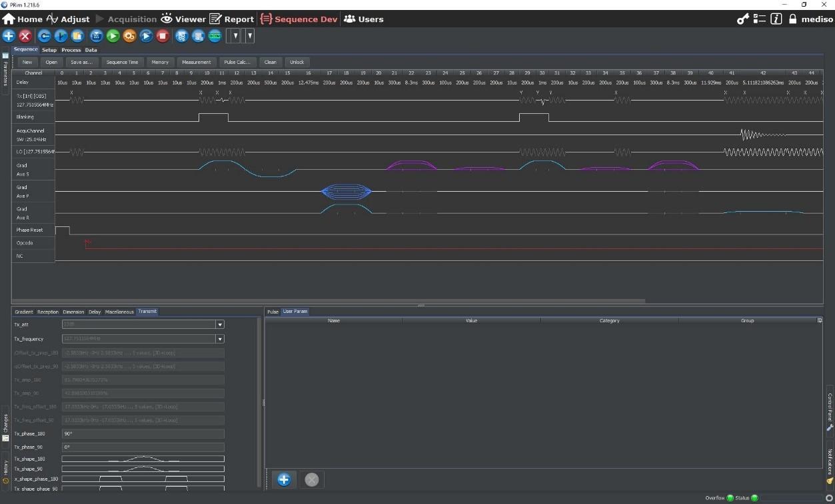Click the orange gear icon in the top toolbar
The width and height of the screenshot is (835, 504).
[x=130, y=36]
